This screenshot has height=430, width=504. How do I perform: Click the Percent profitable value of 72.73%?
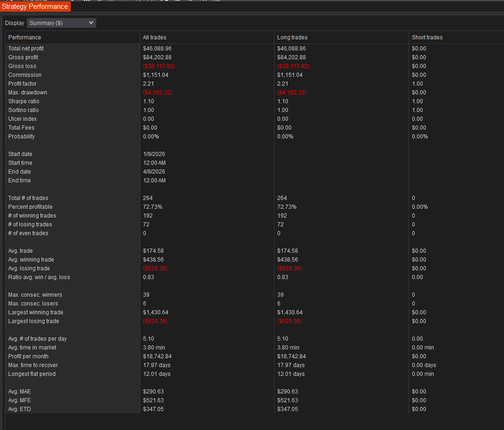(x=153, y=206)
